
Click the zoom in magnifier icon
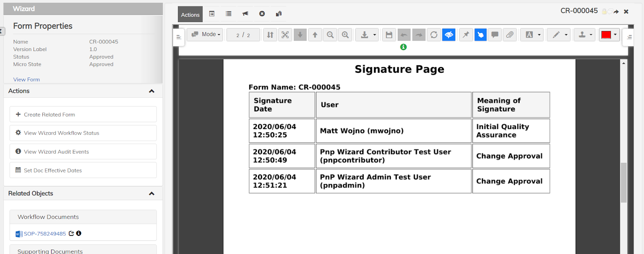(x=345, y=35)
